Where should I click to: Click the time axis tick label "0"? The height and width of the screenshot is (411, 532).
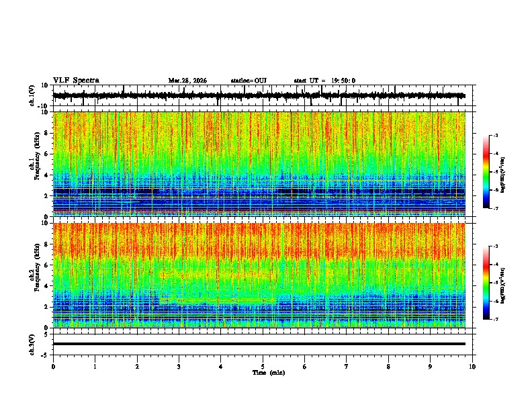pos(53,367)
